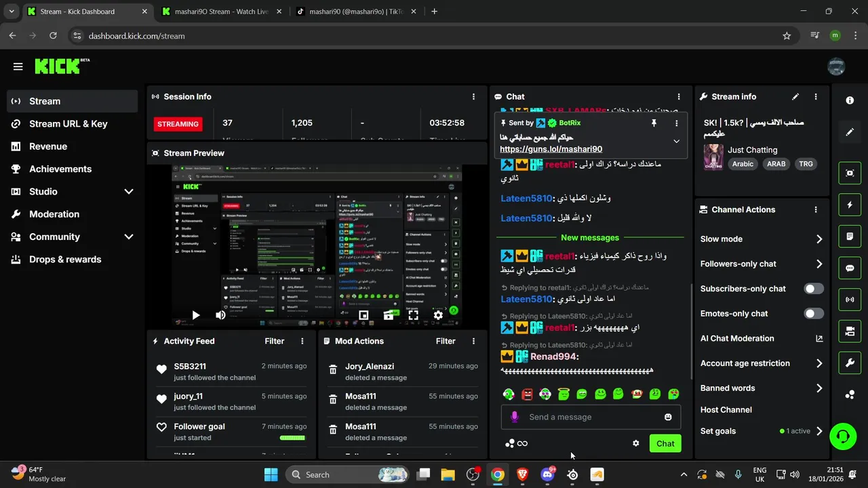Open Banned words arrow
The image size is (868, 488).
click(x=819, y=388)
